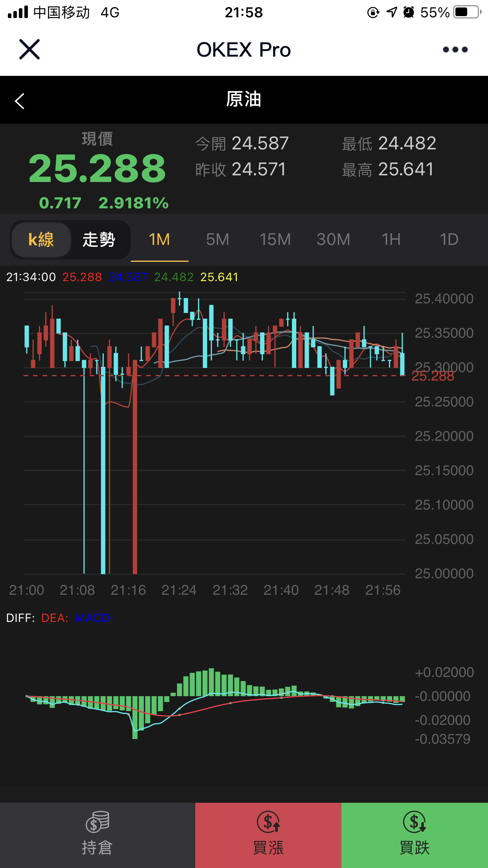Screen dimensions: 488x868
Task: Tap the coins stack icon for 持倉
Action: (x=97, y=822)
